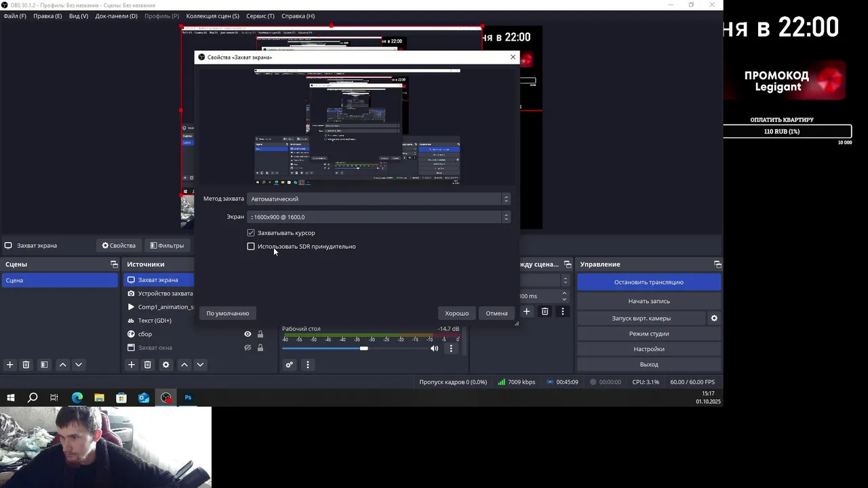This screenshot has width=868, height=488.
Task: Move the scene up with the Scenes up arrow
Action: tap(62, 365)
